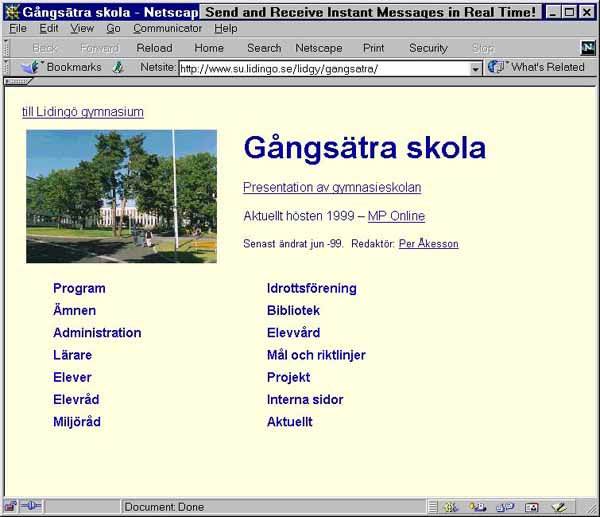Viewport: 600px width, 517px height.
Task: Open the 'Interna sidor' link
Action: 305,400
